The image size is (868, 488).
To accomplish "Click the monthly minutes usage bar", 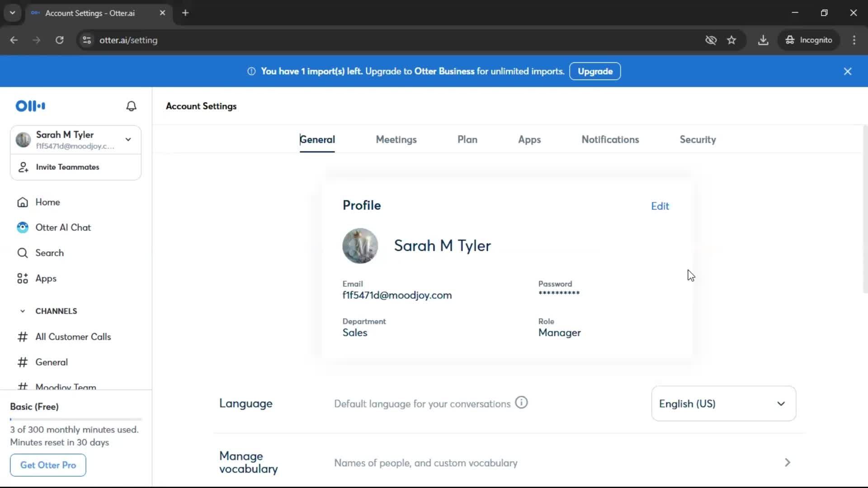I will tap(75, 419).
